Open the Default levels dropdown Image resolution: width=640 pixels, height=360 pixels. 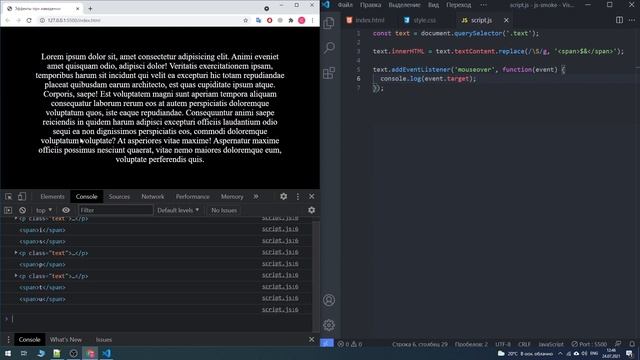click(178, 210)
